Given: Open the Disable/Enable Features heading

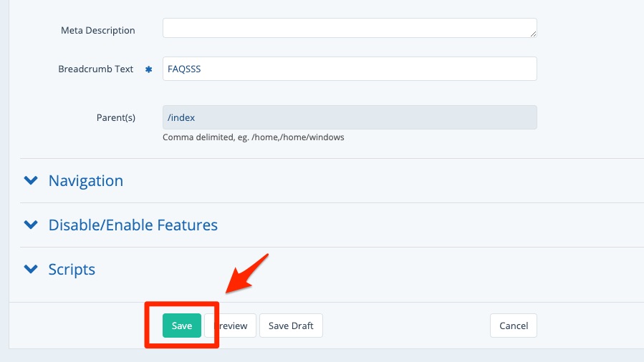Looking at the screenshot, I should click(x=133, y=225).
